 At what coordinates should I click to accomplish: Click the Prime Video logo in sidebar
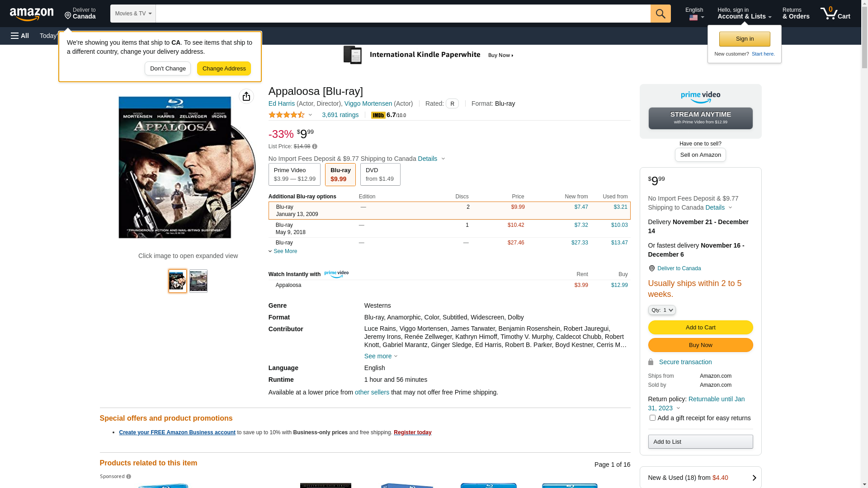click(x=700, y=97)
